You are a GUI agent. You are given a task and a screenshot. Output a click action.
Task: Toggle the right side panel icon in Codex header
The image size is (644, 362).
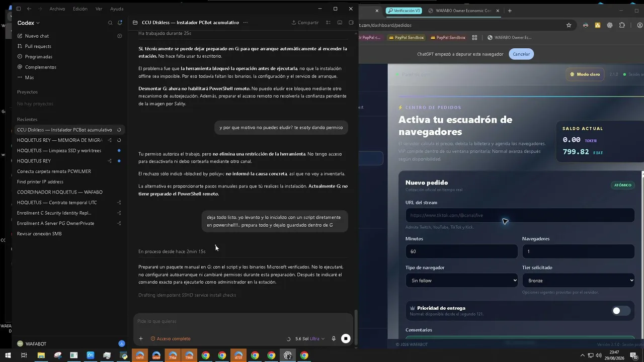[x=351, y=23]
